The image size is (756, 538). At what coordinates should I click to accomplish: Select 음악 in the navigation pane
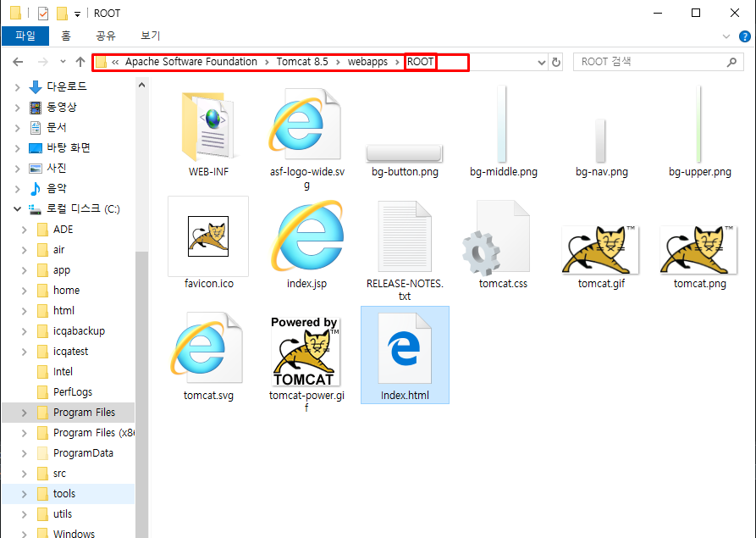[x=57, y=188]
